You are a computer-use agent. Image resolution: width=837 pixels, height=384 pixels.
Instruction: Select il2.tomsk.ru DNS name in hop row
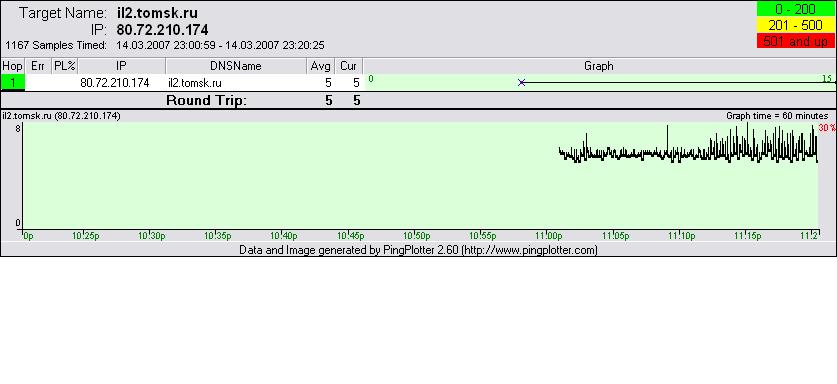tap(194, 83)
